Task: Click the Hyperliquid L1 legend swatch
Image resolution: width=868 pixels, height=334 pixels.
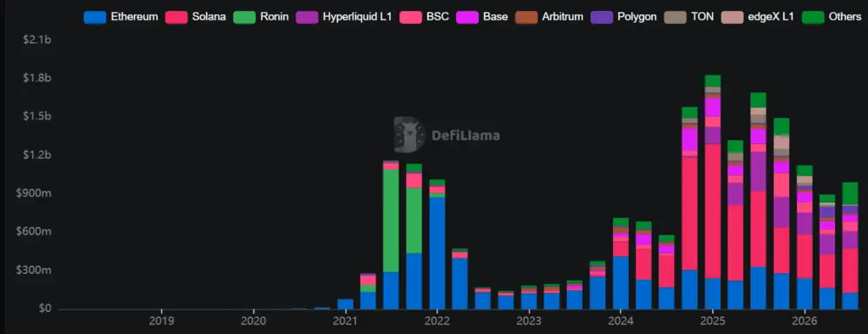Action: 308,17
